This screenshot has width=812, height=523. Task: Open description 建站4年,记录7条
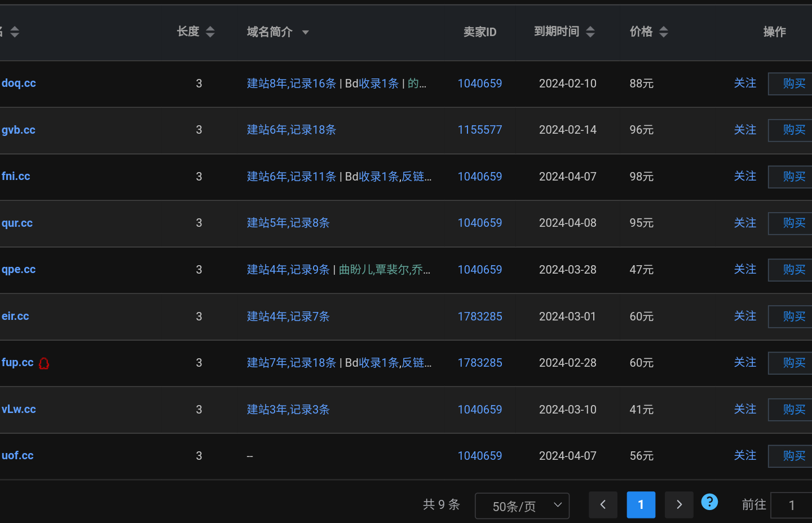[288, 317]
